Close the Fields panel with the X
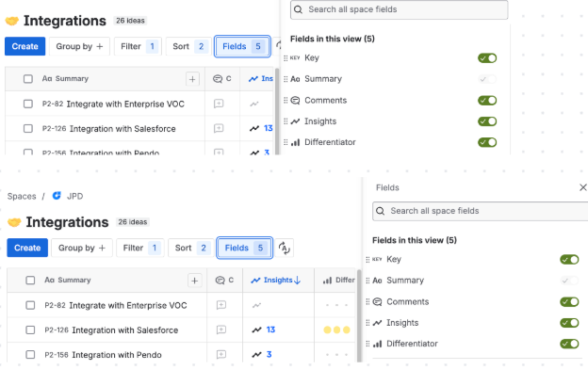The width and height of the screenshot is (588, 370). pyautogui.click(x=582, y=187)
